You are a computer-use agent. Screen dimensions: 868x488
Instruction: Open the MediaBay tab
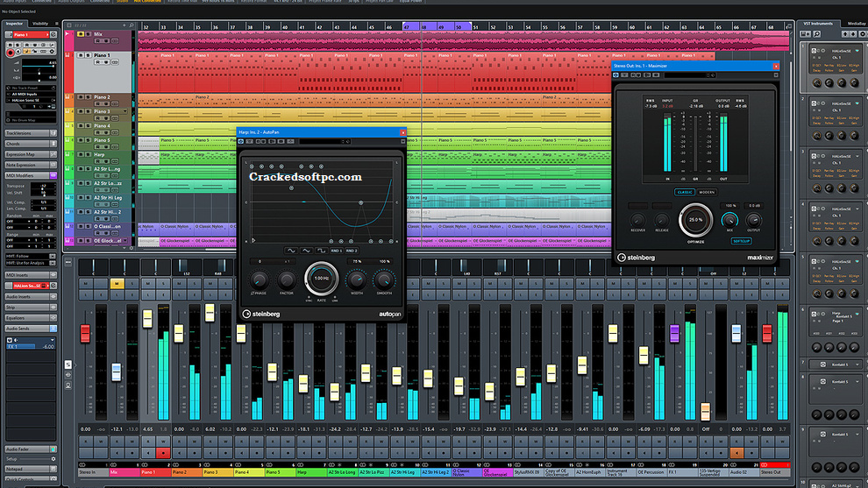[857, 24]
